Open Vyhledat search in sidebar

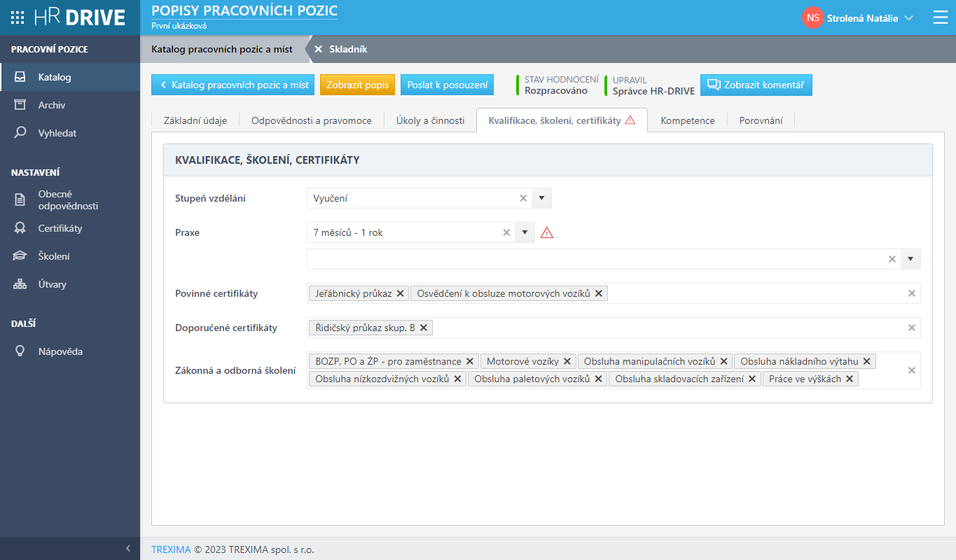57,133
